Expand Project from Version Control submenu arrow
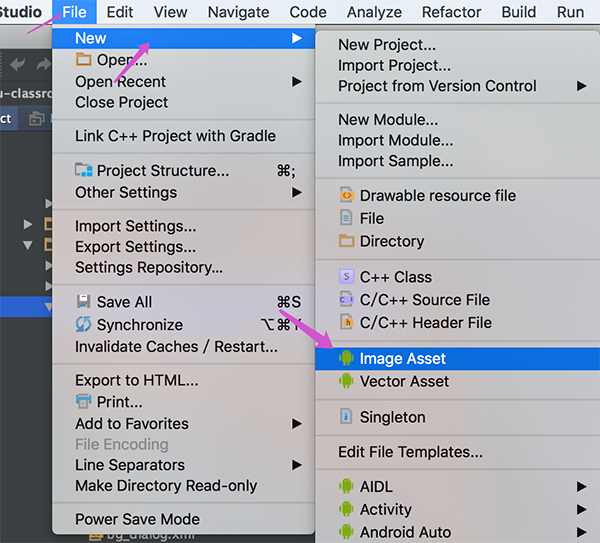Screen dimensions: 600x543 point(582,86)
